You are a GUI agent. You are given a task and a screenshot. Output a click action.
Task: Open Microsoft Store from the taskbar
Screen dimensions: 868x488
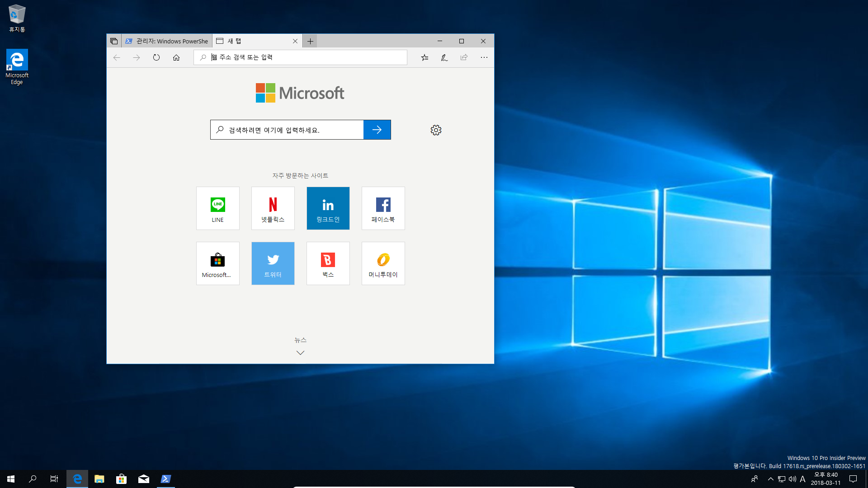(121, 479)
